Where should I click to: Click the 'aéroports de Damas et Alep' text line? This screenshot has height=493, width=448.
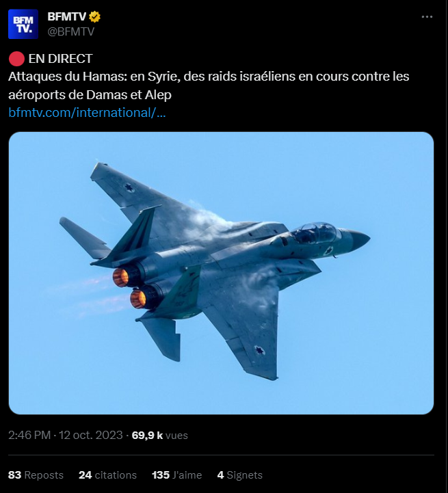(x=90, y=94)
